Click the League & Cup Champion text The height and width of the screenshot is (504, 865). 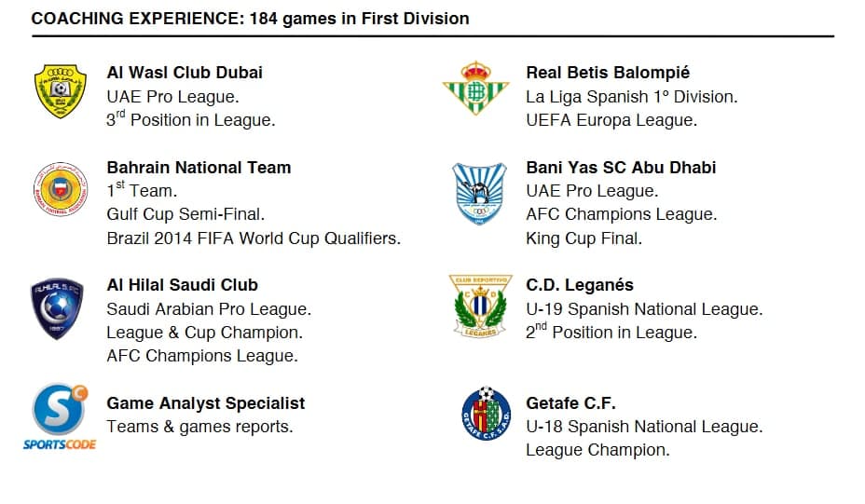click(204, 333)
